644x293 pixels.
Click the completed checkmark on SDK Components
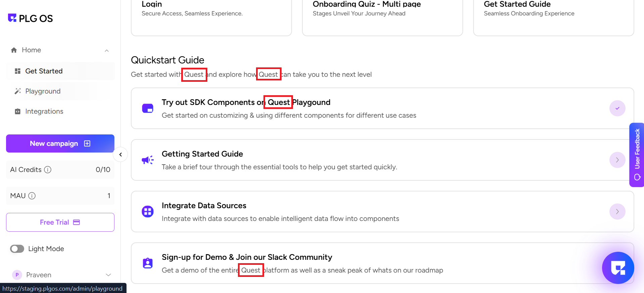point(617,108)
